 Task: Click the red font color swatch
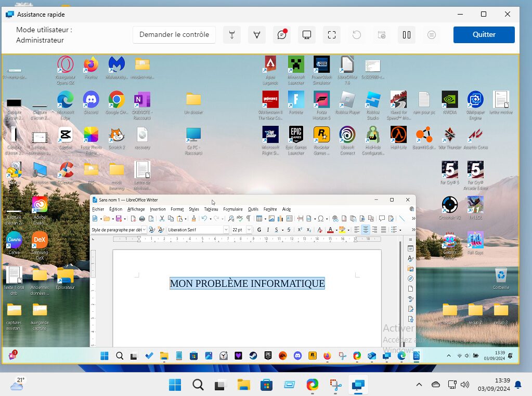coord(330,230)
